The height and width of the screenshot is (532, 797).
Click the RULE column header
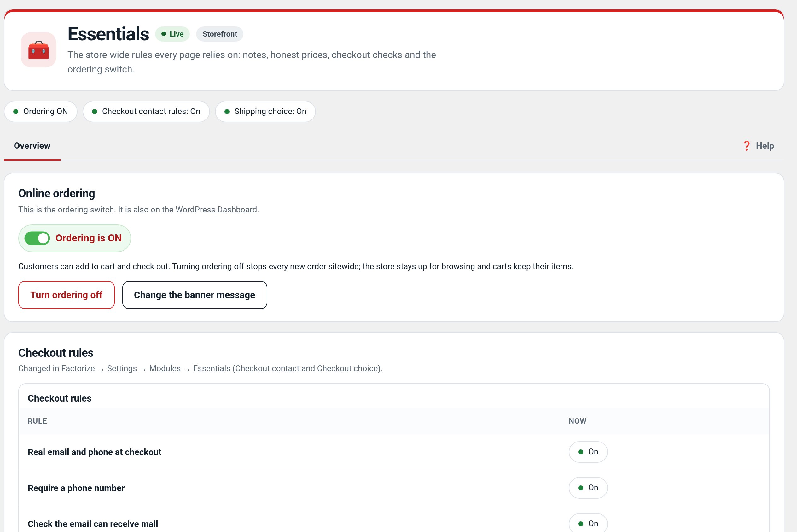point(37,421)
